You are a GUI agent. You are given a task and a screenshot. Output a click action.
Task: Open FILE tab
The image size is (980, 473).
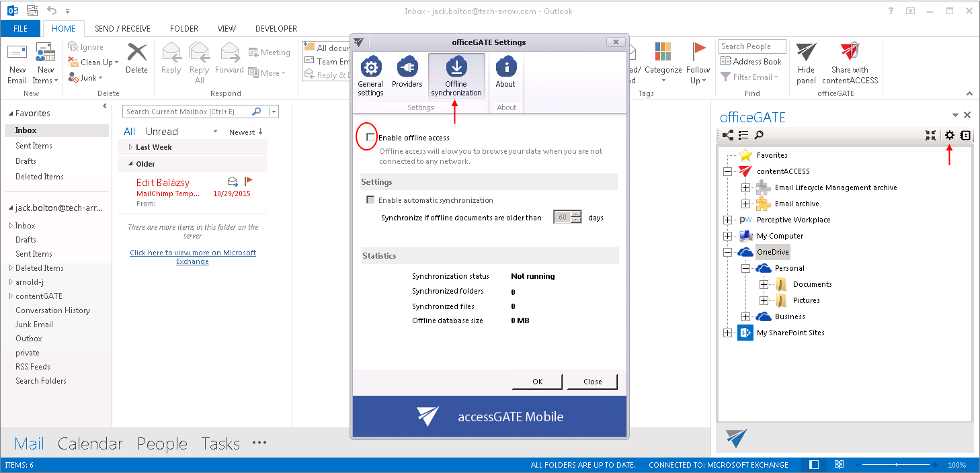coord(20,29)
